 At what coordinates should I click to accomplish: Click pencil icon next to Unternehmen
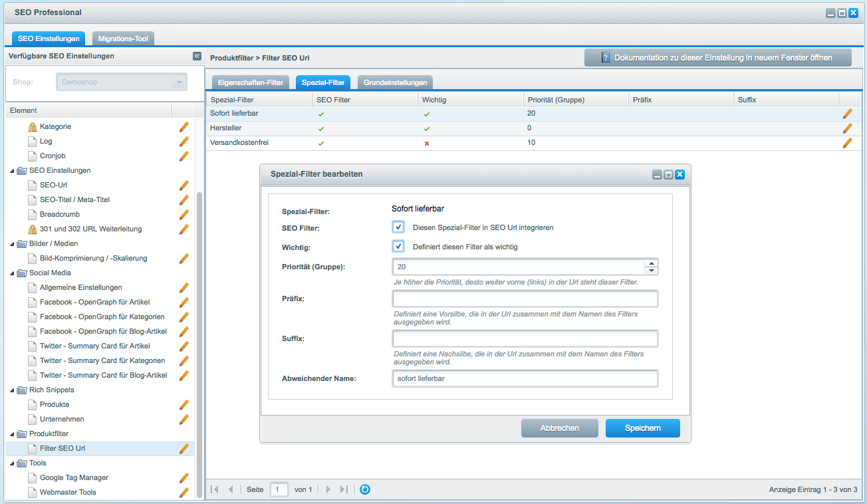(x=184, y=419)
